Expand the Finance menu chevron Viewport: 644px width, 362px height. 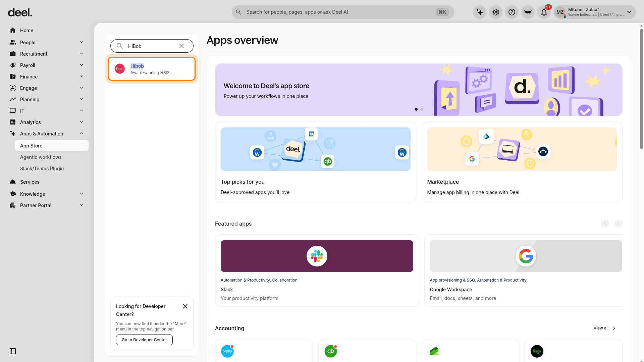(x=82, y=76)
